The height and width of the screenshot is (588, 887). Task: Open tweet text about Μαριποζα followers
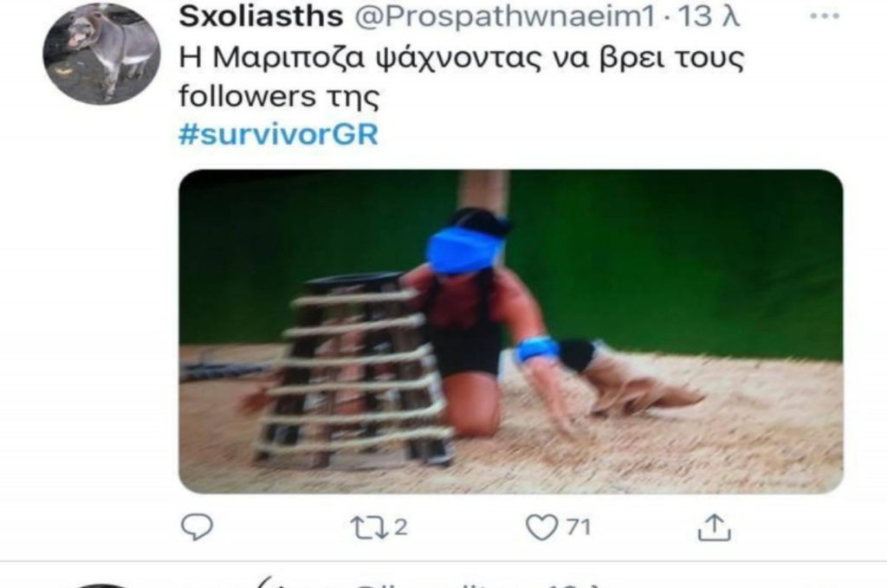462,76
